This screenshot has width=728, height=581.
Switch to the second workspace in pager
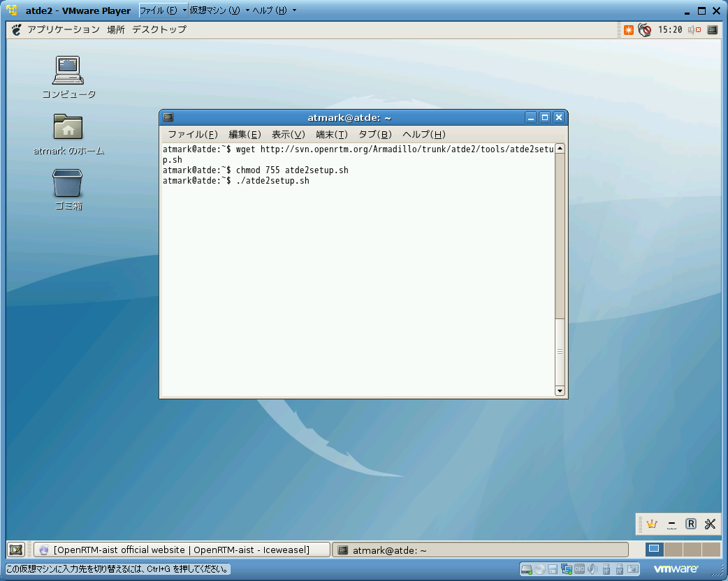click(674, 550)
